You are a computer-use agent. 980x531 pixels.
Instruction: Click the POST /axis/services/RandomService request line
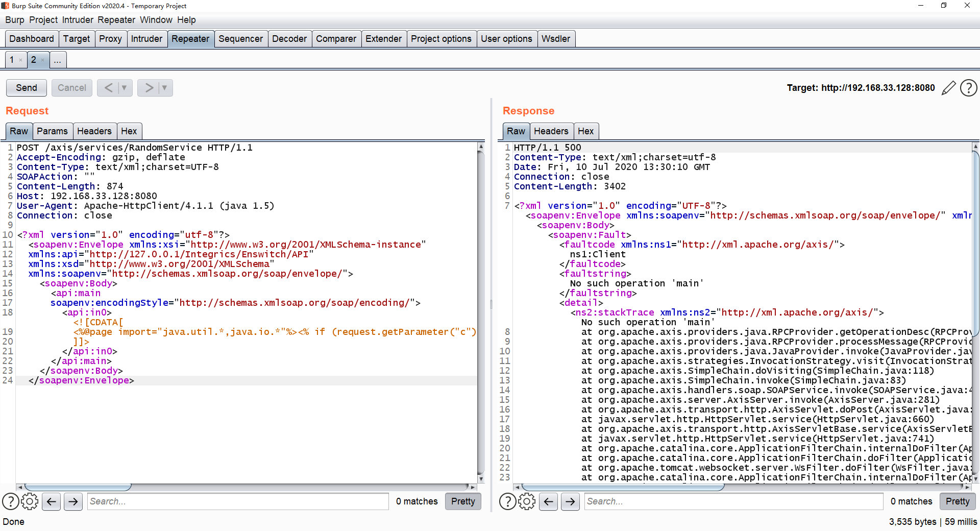(x=135, y=148)
